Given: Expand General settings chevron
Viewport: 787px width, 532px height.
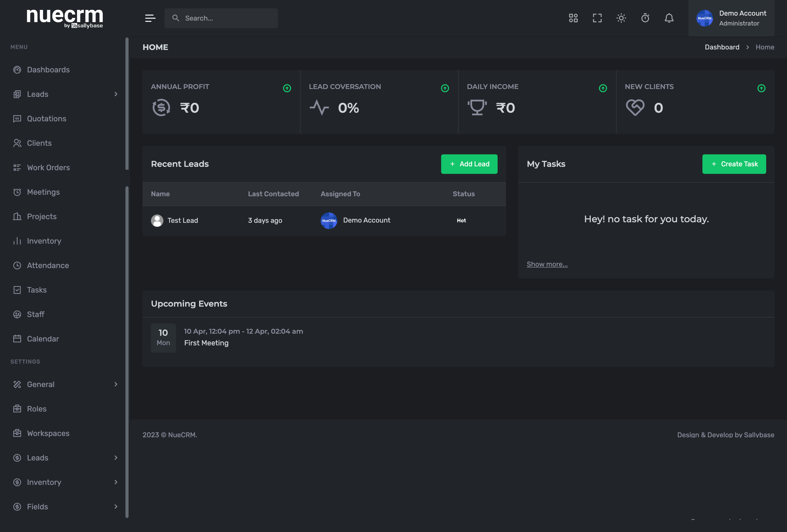Looking at the screenshot, I should 116,384.
